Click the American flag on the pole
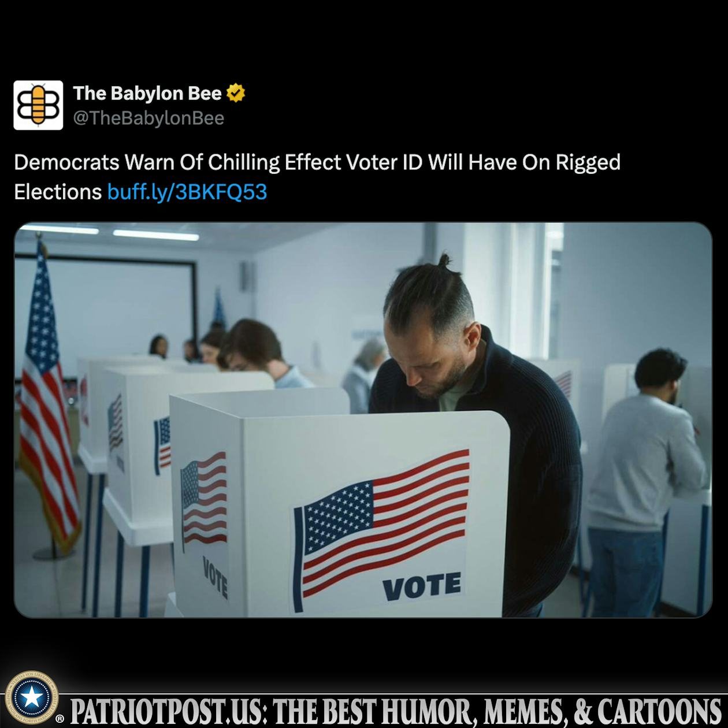This screenshot has height=728, width=728. [x=47, y=399]
